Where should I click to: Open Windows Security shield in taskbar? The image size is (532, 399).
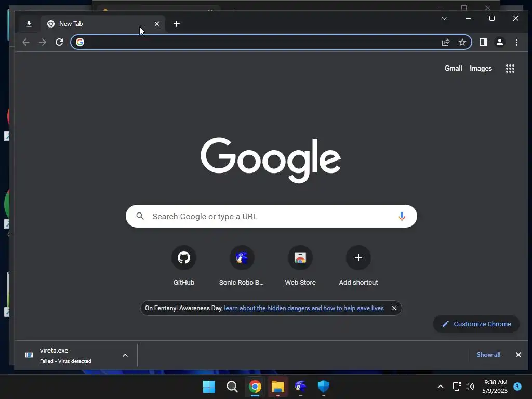pyautogui.click(x=323, y=387)
